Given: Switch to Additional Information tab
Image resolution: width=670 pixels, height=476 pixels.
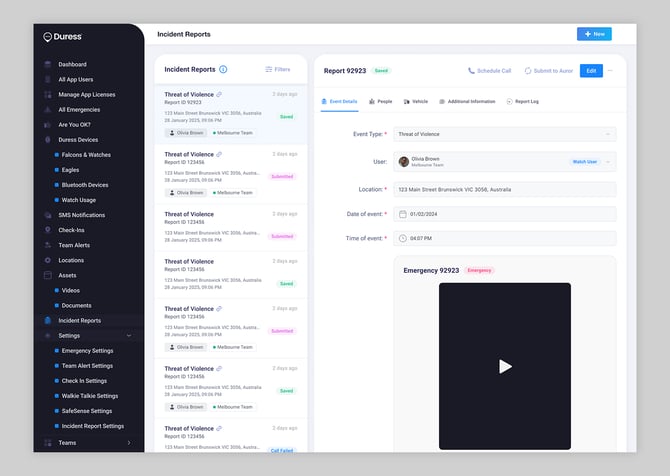Looking at the screenshot, I should click(x=467, y=102).
